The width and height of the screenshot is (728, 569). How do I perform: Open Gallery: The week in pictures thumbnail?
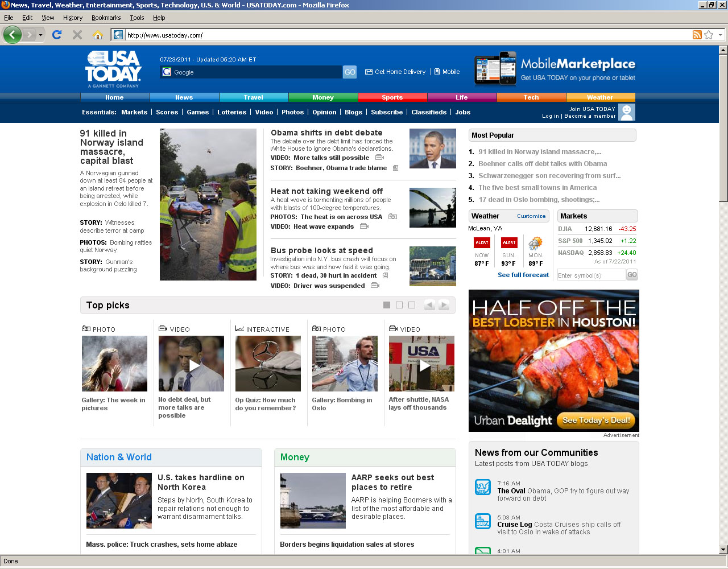click(114, 363)
